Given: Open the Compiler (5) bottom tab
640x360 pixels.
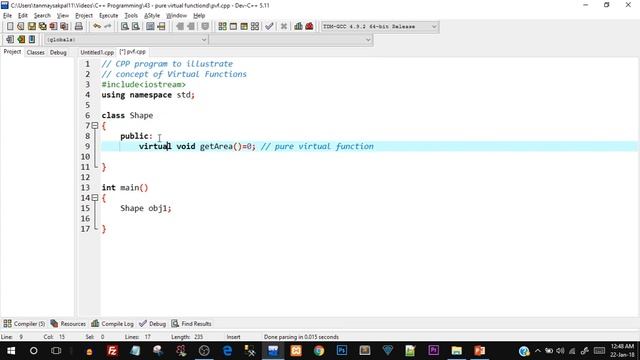Looking at the screenshot, I should [x=24, y=324].
